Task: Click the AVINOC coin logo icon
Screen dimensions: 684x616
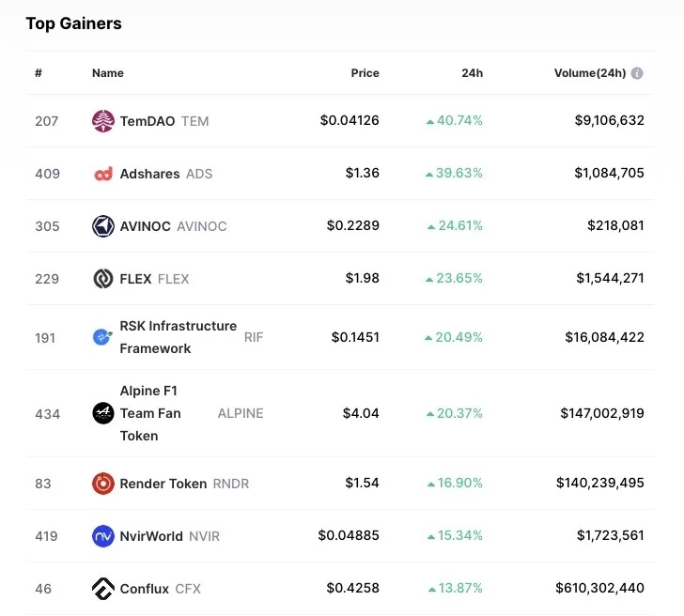Action: [103, 226]
